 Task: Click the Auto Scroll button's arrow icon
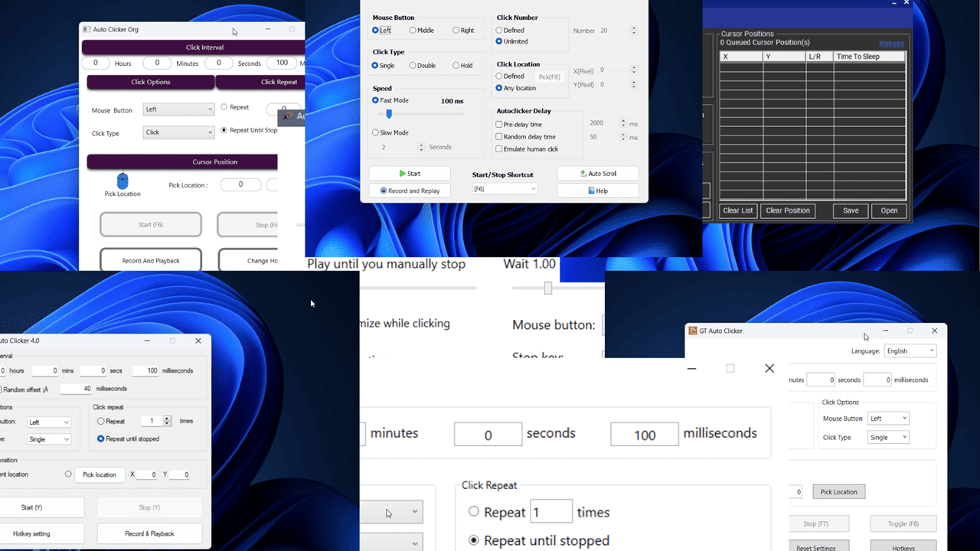(583, 174)
